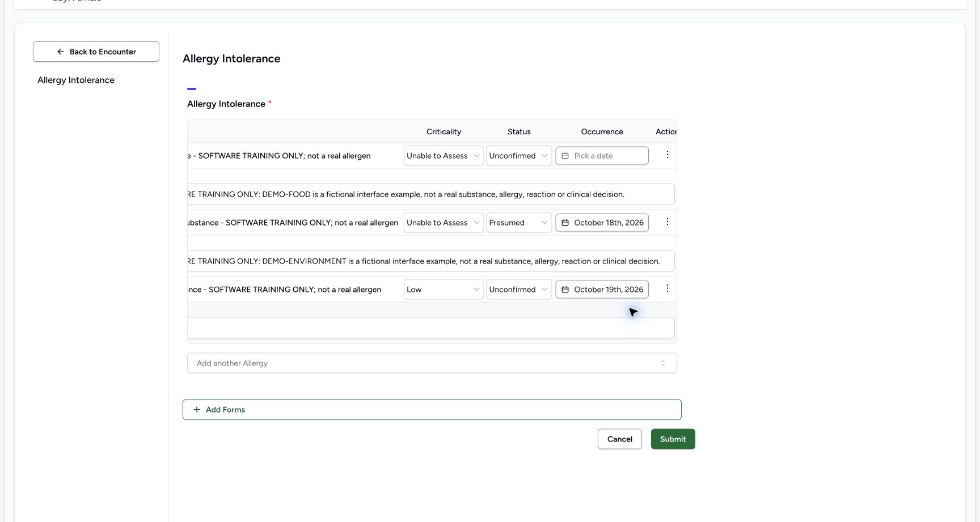Click the Add Forms button
Viewport: 980px width, 522px height.
tap(432, 410)
